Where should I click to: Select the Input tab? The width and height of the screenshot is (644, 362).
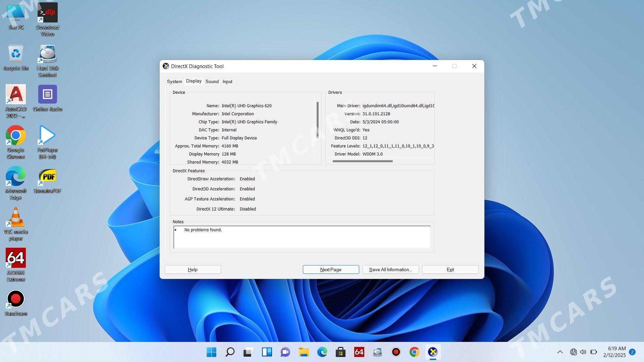(x=227, y=81)
